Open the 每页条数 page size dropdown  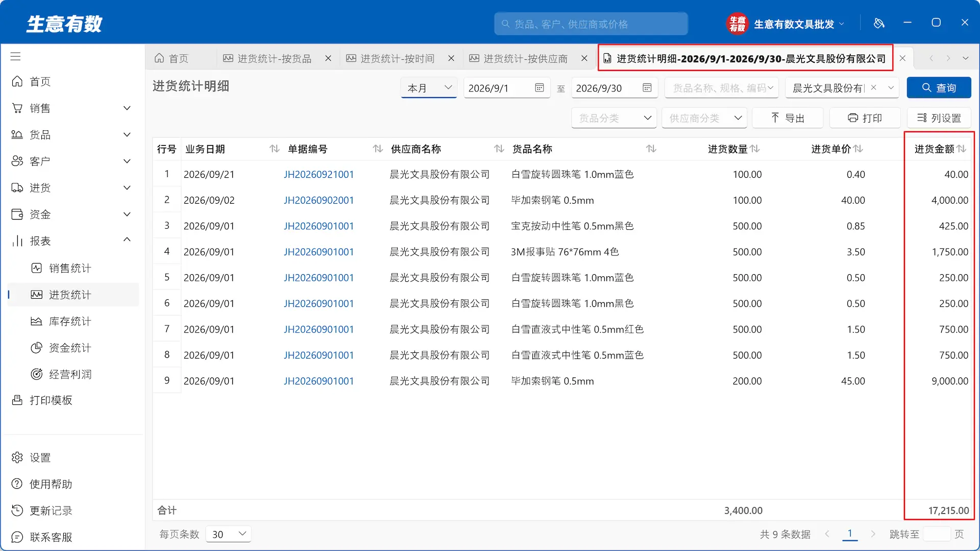tap(228, 534)
